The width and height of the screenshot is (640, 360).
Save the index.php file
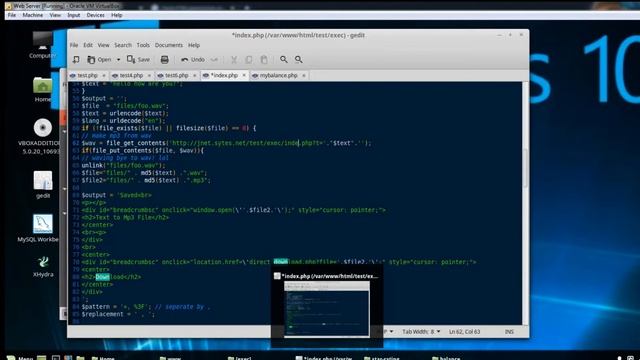coord(138,60)
